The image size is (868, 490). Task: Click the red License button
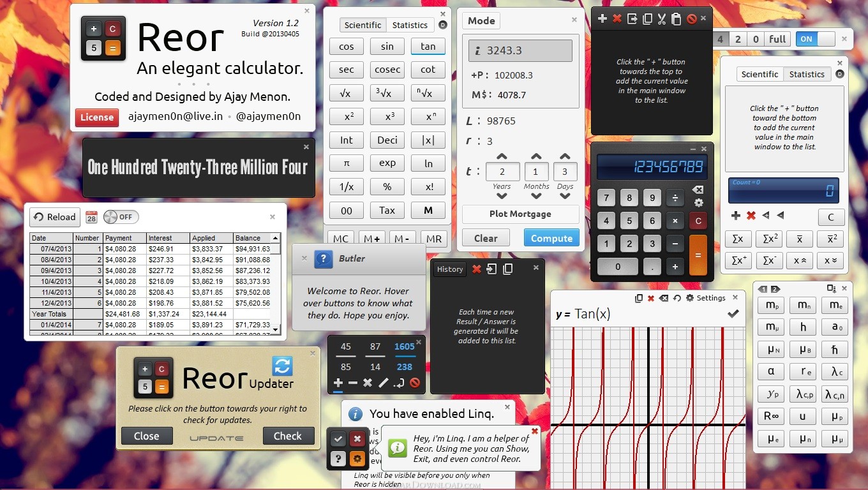pos(97,117)
